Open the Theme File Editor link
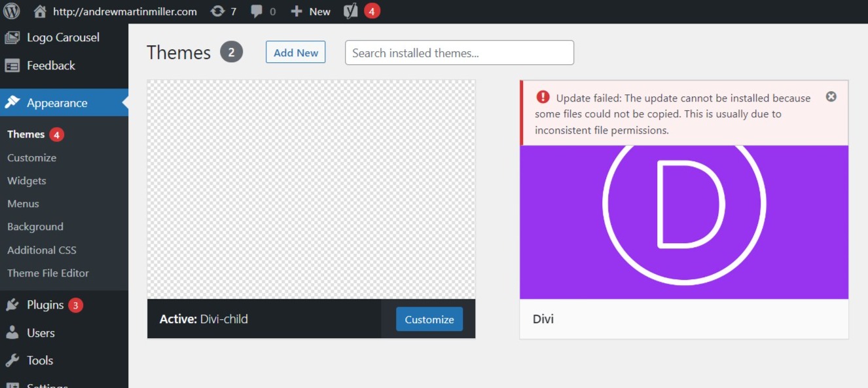Image resolution: width=868 pixels, height=388 pixels. (x=48, y=273)
